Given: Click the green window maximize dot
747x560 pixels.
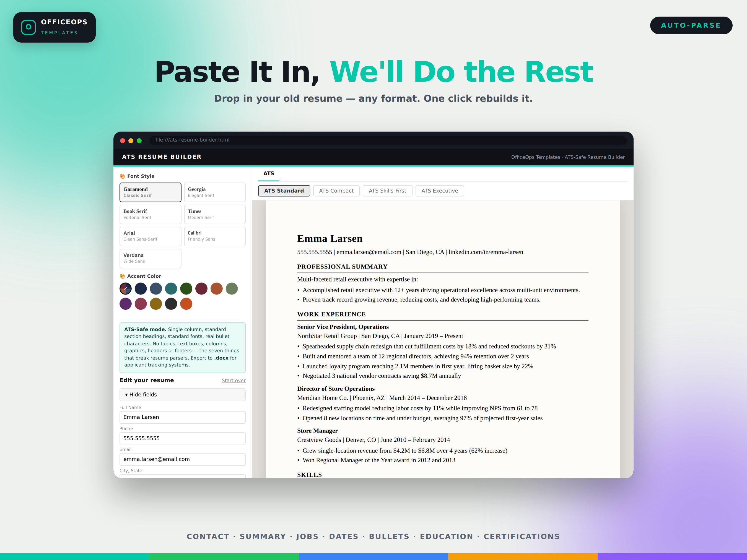Looking at the screenshot, I should (x=139, y=141).
